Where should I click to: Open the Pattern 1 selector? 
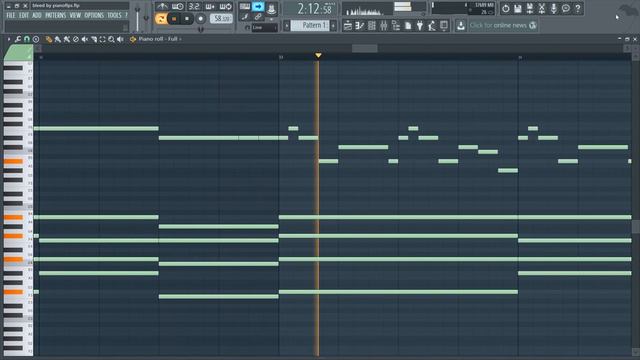311,25
